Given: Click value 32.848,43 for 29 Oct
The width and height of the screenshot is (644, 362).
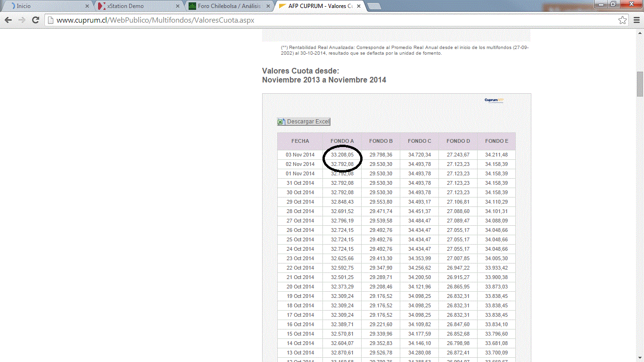Looking at the screenshot, I should (342, 202).
